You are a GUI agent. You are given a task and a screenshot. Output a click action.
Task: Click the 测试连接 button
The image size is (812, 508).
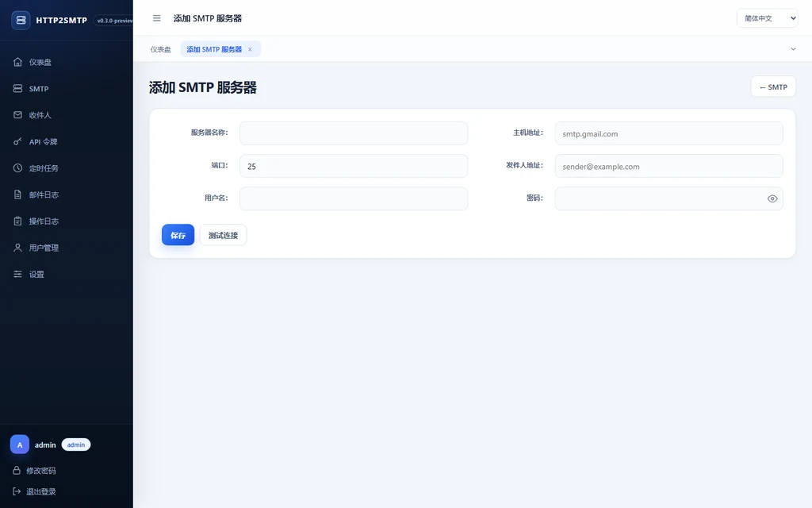[223, 235]
